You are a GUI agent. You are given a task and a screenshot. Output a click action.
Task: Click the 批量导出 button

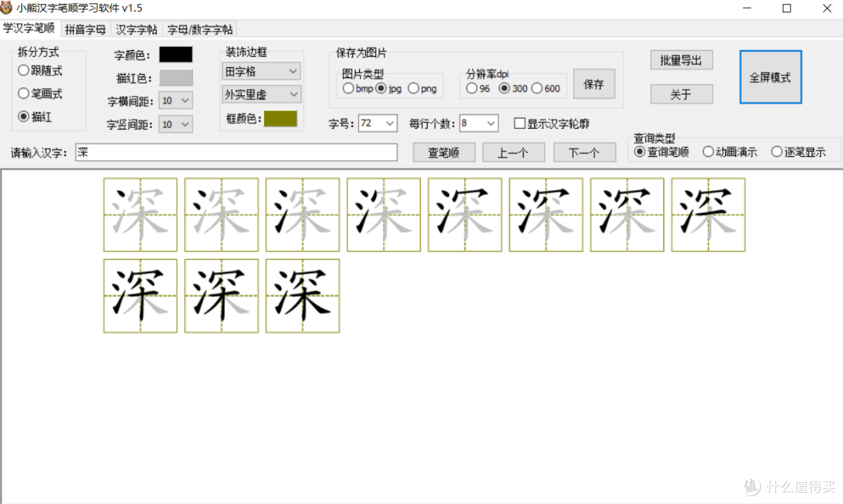[681, 60]
